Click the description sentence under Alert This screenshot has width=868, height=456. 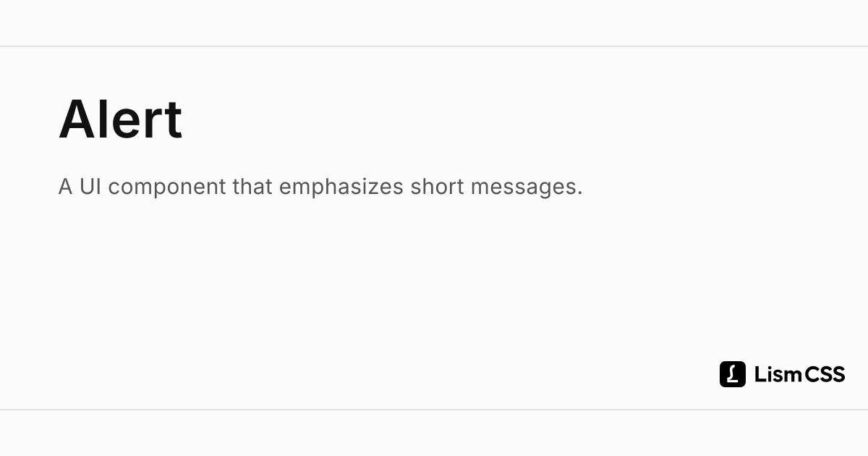(x=320, y=187)
